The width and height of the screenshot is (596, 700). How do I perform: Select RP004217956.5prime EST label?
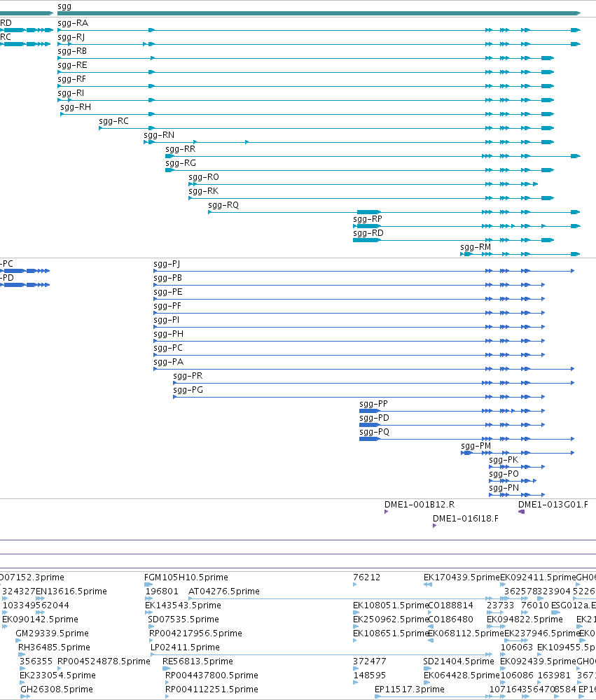coord(195,633)
